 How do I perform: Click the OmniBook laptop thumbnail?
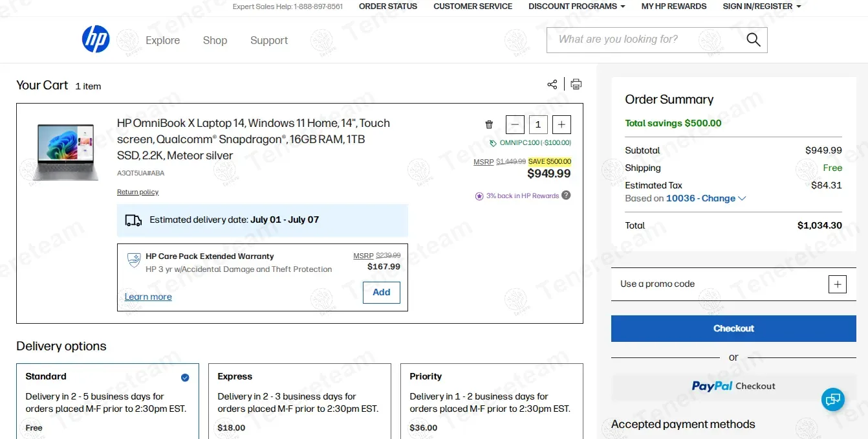65,152
